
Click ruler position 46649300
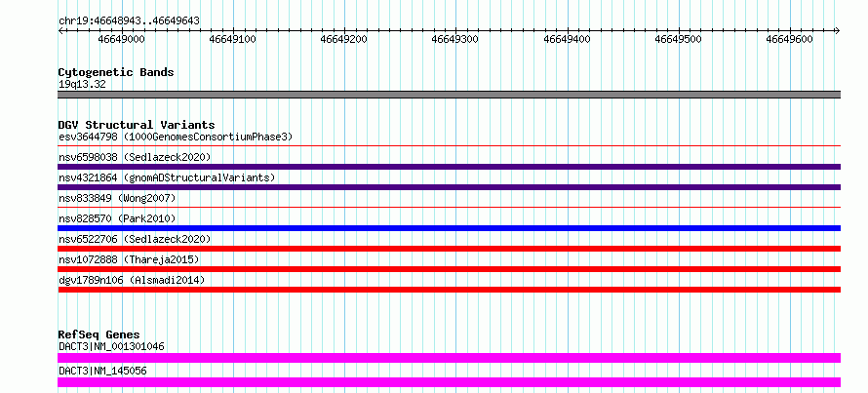455,39
